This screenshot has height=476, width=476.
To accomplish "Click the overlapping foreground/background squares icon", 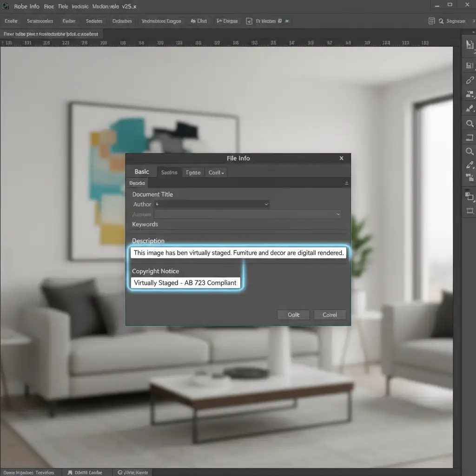I will click(469, 196).
